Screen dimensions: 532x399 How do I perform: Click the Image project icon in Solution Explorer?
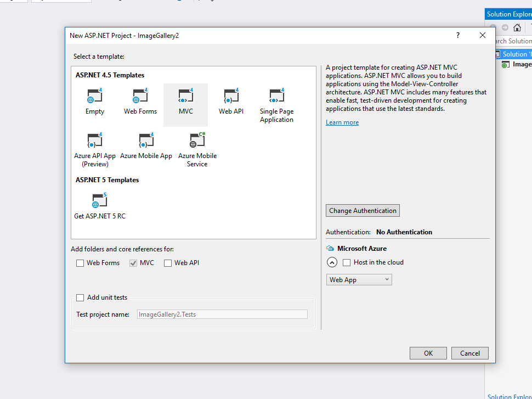[506, 65]
